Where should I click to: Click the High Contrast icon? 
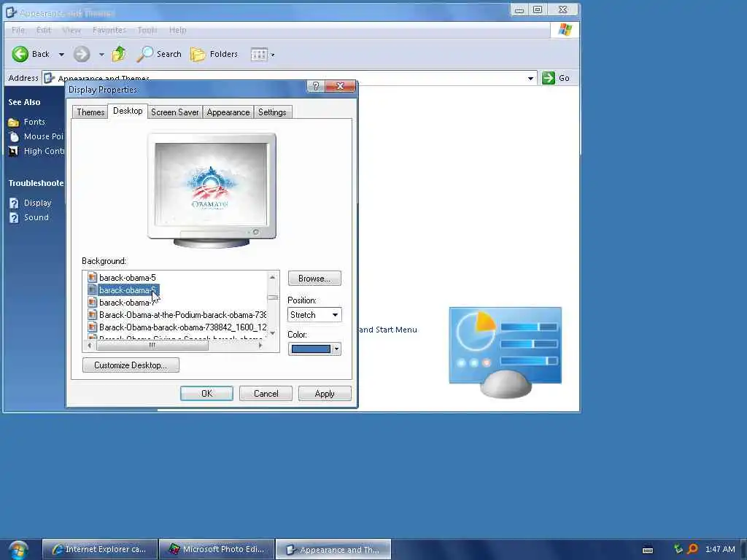coord(13,152)
